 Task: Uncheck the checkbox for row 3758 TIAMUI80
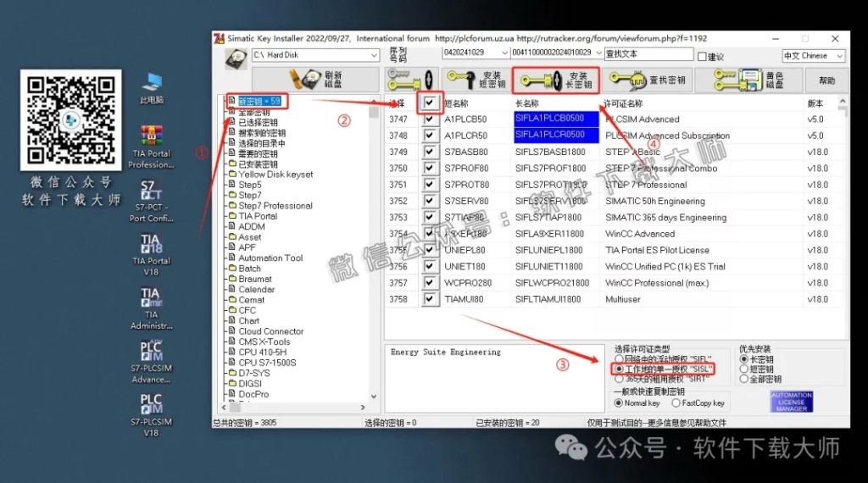[x=430, y=299]
